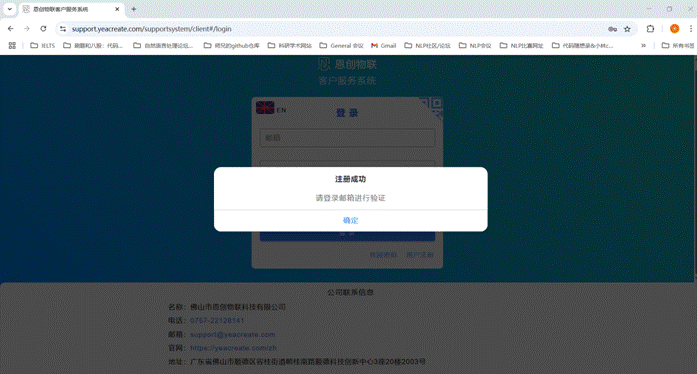Bookmark this page with the star icon
The image size is (697, 374).
(x=627, y=29)
